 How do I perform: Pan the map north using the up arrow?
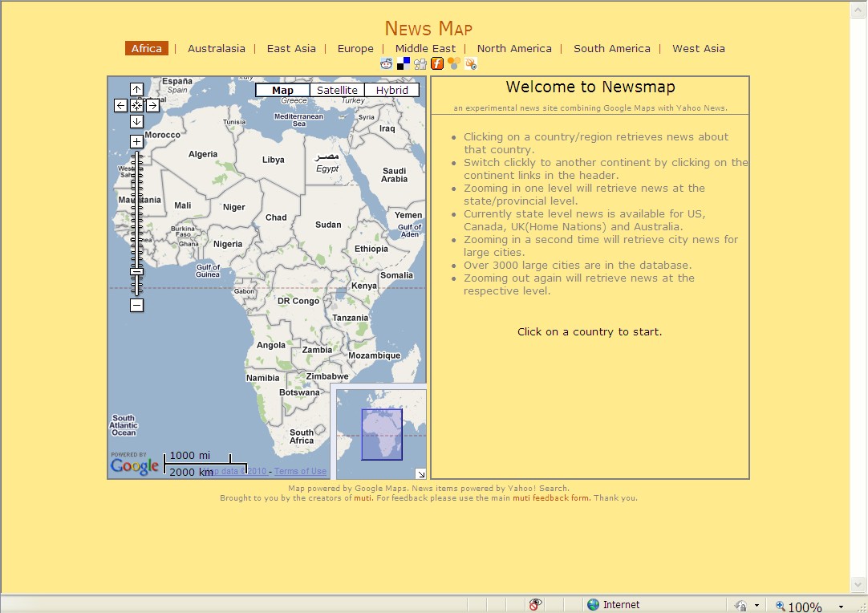pos(136,89)
